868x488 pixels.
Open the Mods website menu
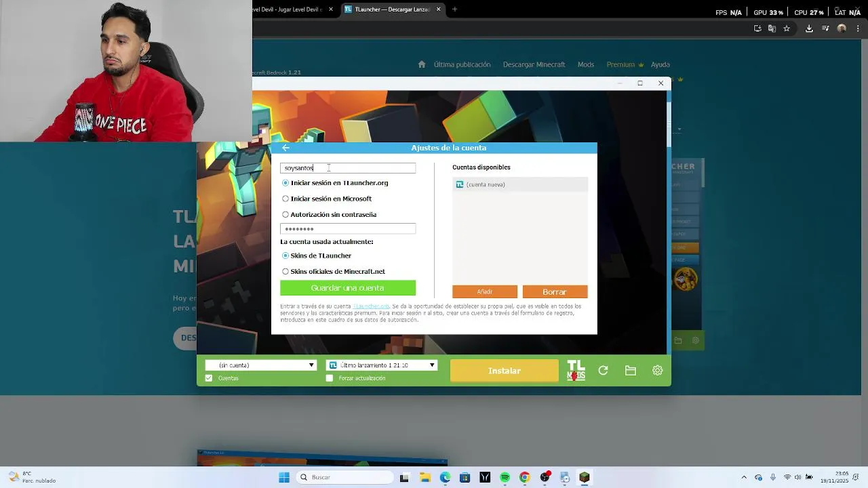coord(586,64)
